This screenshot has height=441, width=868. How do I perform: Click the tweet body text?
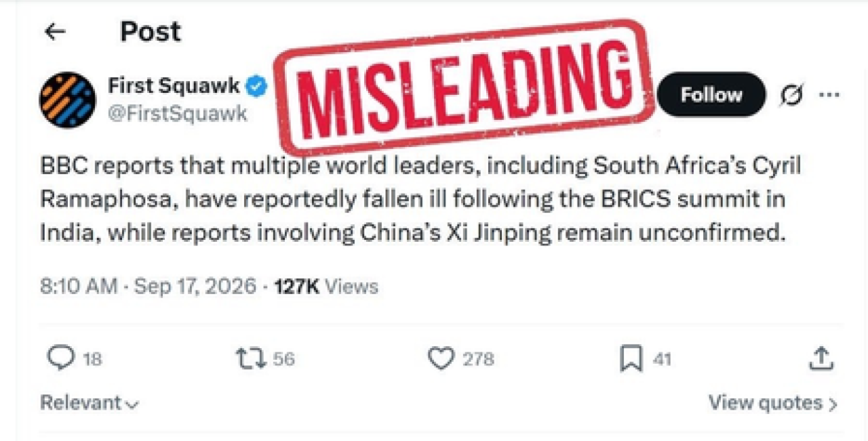(420, 199)
